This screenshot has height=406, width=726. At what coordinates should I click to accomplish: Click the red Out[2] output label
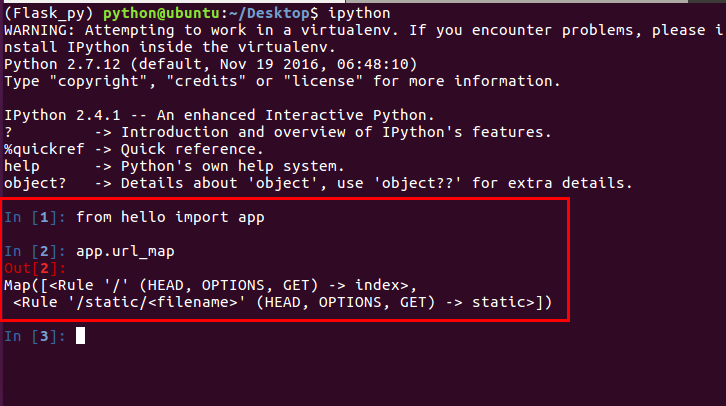coord(35,268)
